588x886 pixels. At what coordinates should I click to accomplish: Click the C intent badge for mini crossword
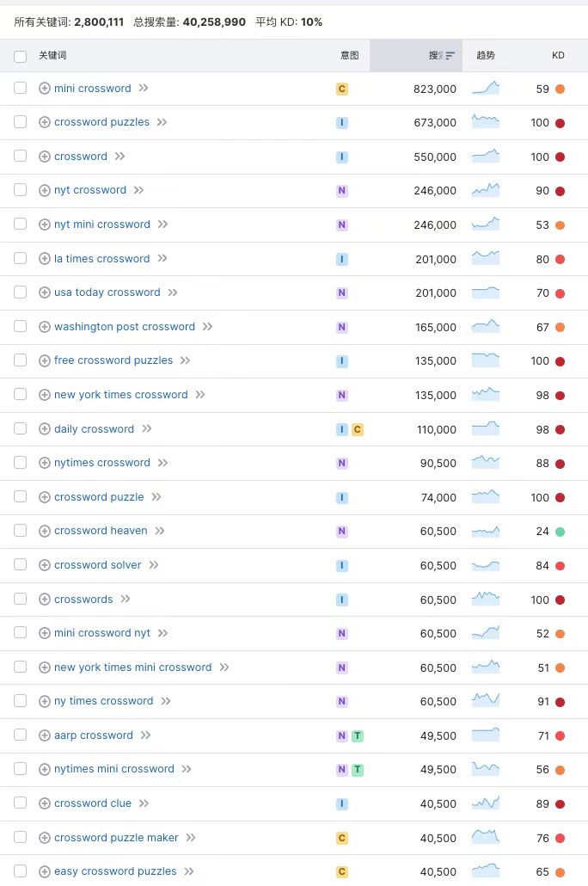click(x=342, y=89)
